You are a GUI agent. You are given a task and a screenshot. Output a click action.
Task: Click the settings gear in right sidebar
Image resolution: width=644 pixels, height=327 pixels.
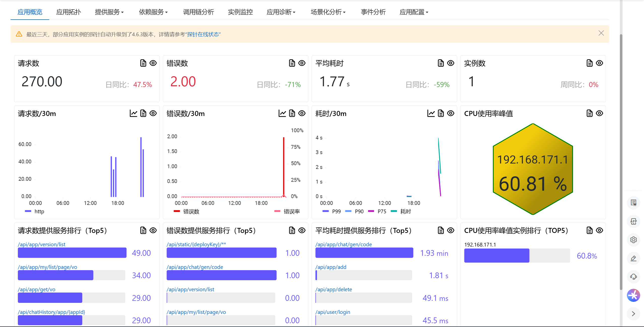coord(633,240)
